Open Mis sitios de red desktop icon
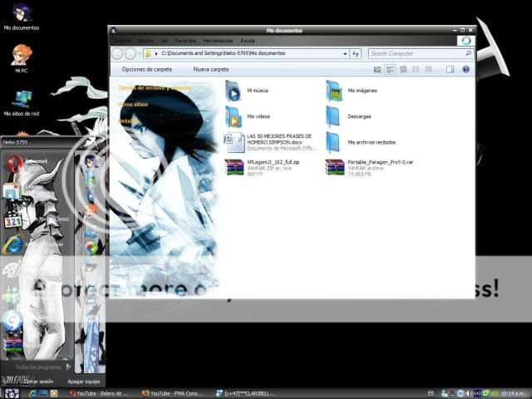532x399 pixels. 22,103
